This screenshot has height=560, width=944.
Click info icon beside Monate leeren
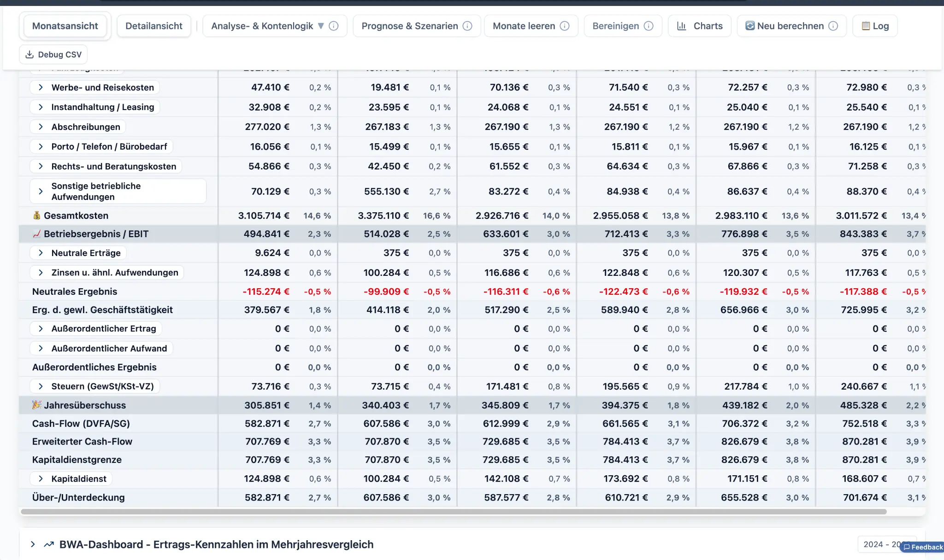(565, 26)
